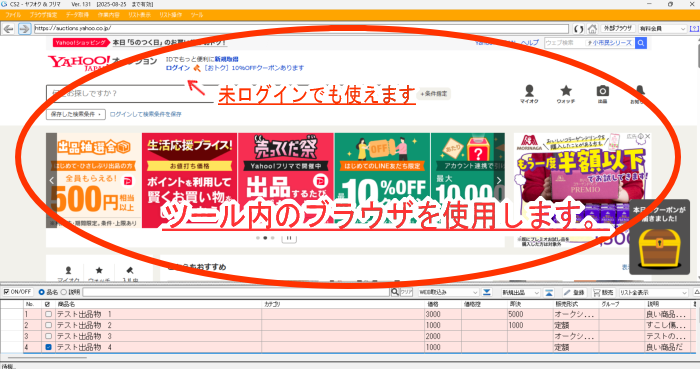Open the WEB取込み dropdown

(448, 292)
